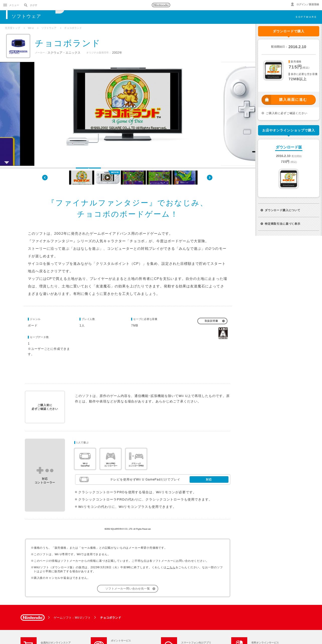Open ソフトメーカー問い合わせ先一覧 button
The height and width of the screenshot is (644, 322).
click(128, 589)
